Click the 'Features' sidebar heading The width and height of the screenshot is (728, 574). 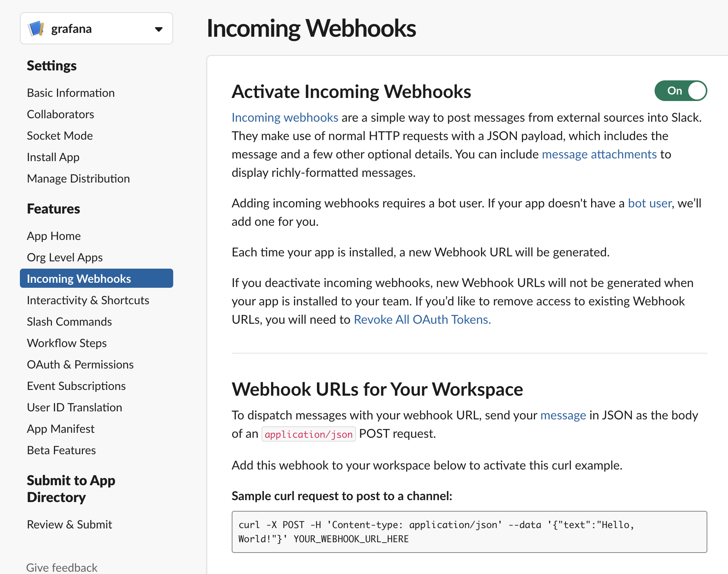click(53, 209)
